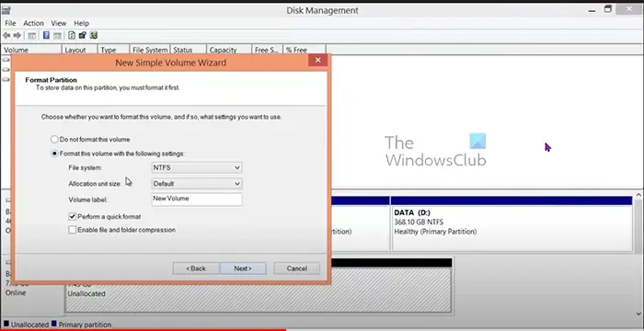Viewport: 644px width, 331px height.
Task: Click the Forward arrow toolbar icon
Action: pyautogui.click(x=17, y=36)
